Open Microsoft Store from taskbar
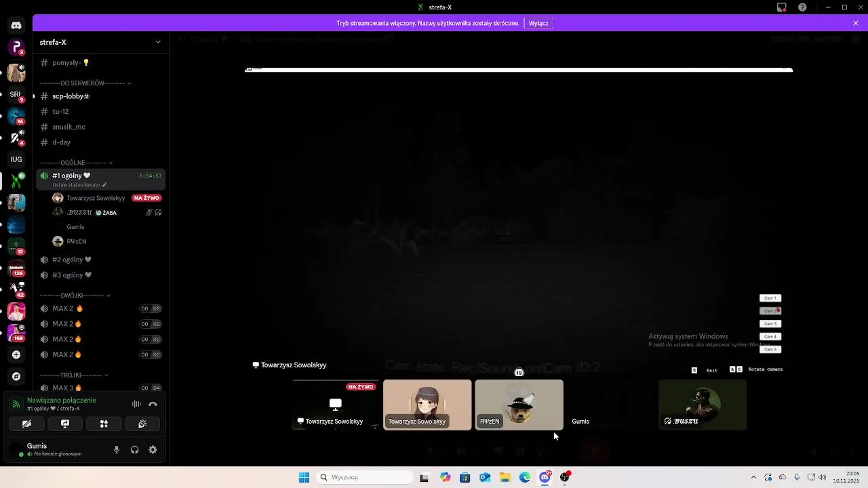 click(465, 477)
